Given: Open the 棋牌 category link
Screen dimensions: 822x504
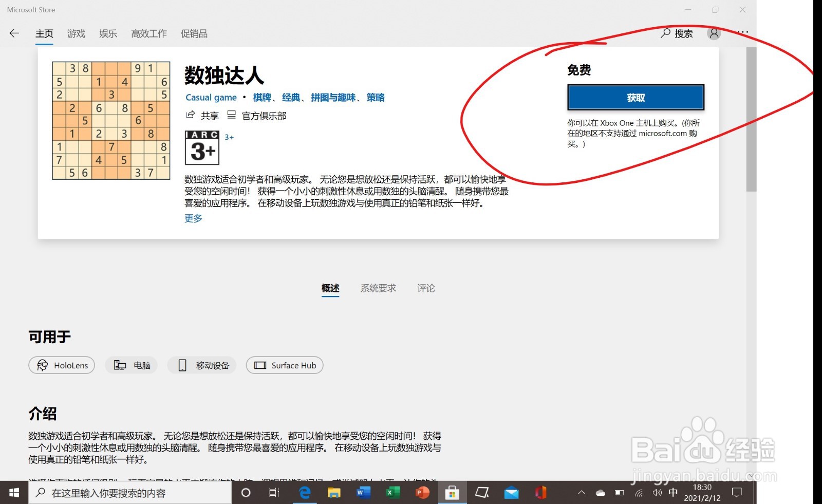Looking at the screenshot, I should [x=262, y=98].
